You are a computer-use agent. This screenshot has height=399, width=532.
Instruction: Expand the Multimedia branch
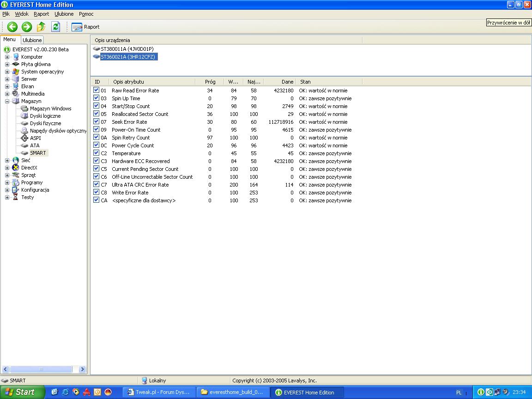tap(7, 94)
